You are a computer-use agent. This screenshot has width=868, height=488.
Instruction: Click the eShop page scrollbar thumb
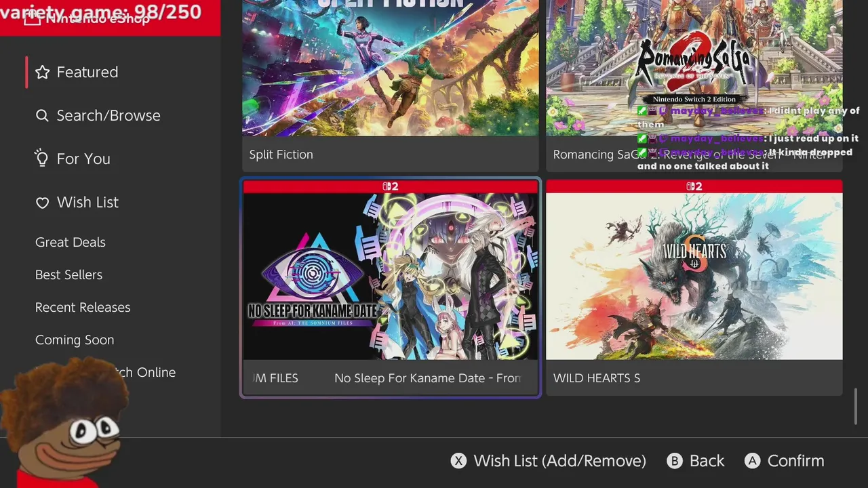point(856,405)
